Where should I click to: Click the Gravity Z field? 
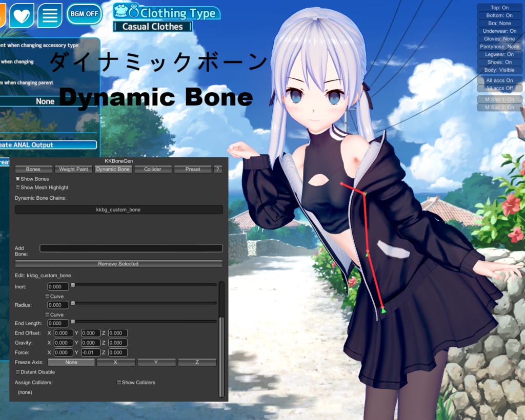[117, 343]
